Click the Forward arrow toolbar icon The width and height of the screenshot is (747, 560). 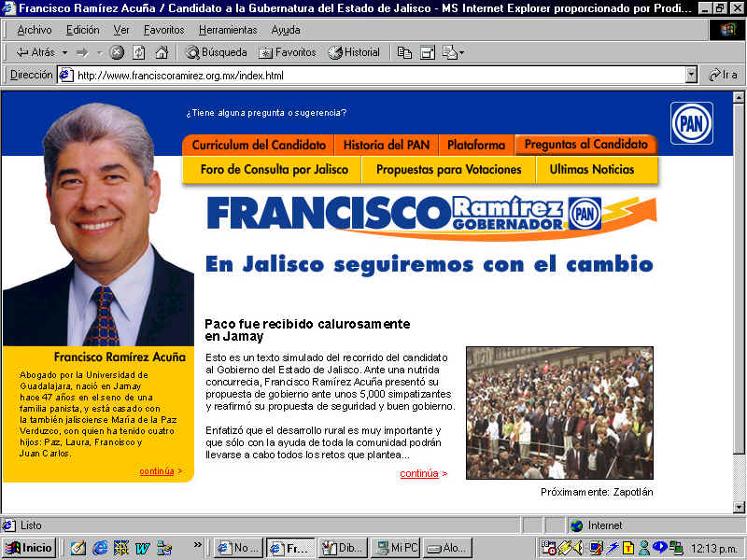[82, 52]
